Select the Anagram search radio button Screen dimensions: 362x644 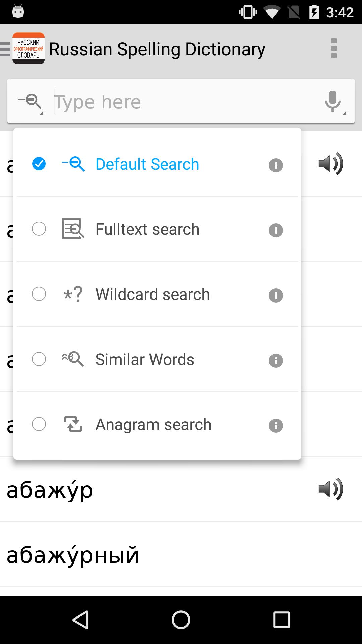point(39,424)
